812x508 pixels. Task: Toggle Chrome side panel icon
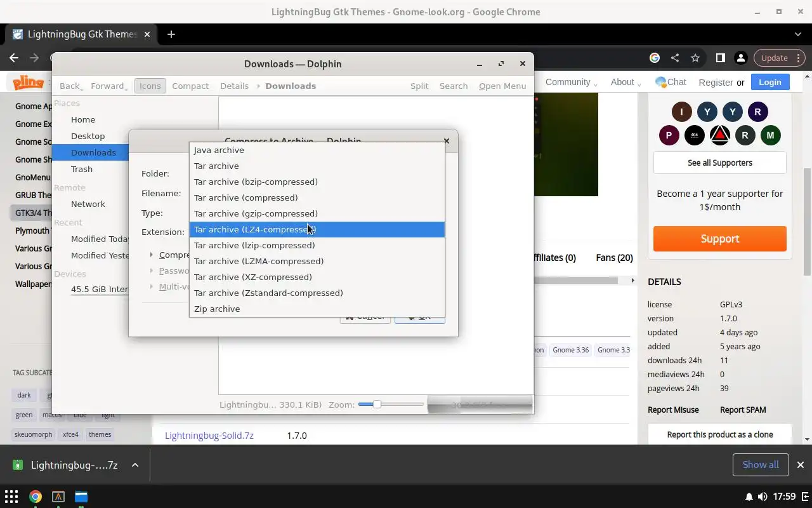click(720, 58)
